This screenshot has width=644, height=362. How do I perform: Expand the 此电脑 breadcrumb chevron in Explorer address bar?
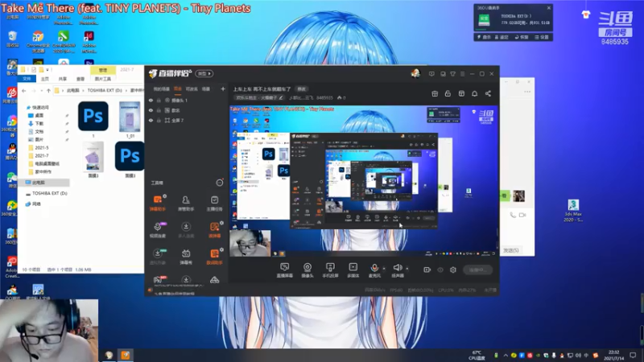84,90
